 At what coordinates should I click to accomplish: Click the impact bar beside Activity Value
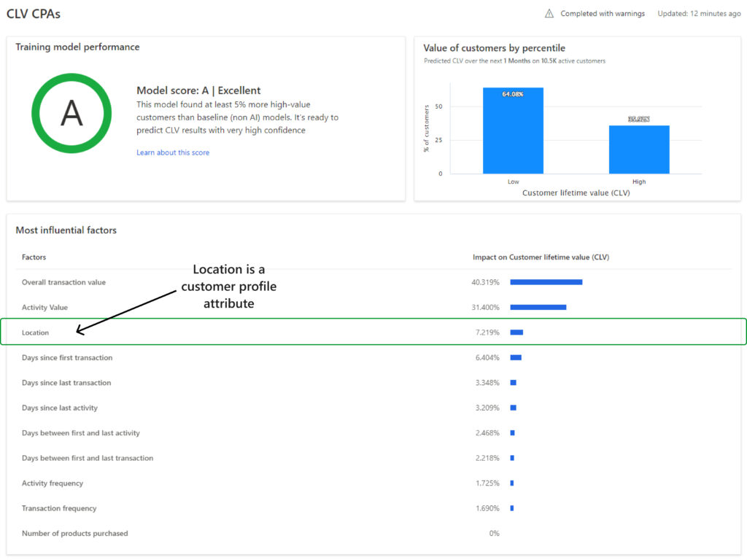click(x=538, y=307)
